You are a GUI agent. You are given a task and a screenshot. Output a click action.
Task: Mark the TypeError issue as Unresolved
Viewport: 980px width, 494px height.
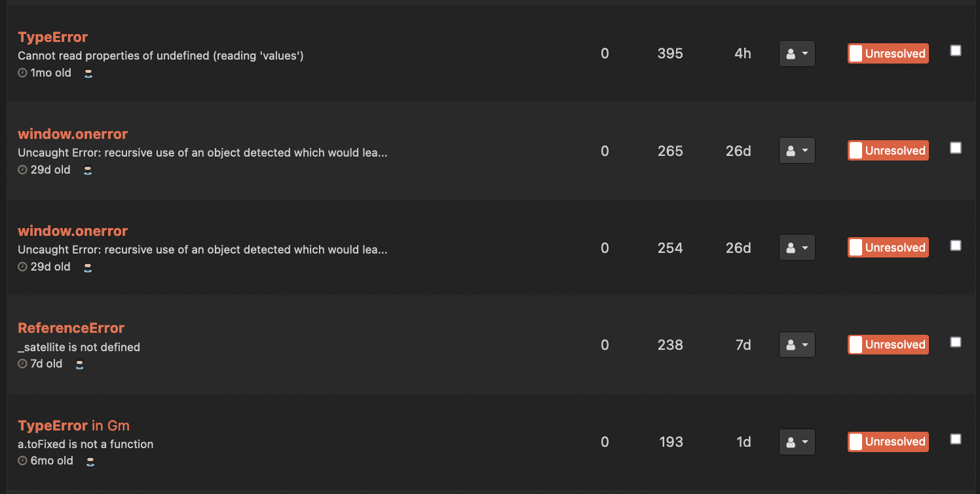point(888,53)
